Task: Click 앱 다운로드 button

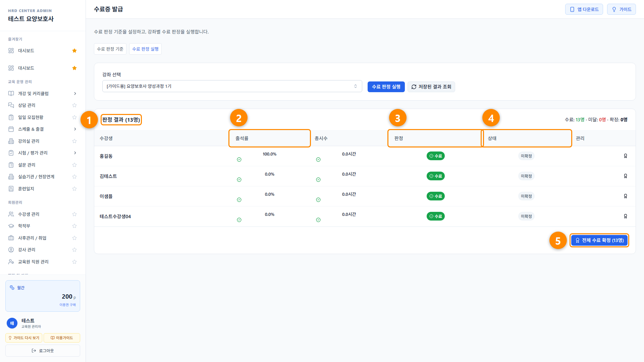Action: pos(584,9)
